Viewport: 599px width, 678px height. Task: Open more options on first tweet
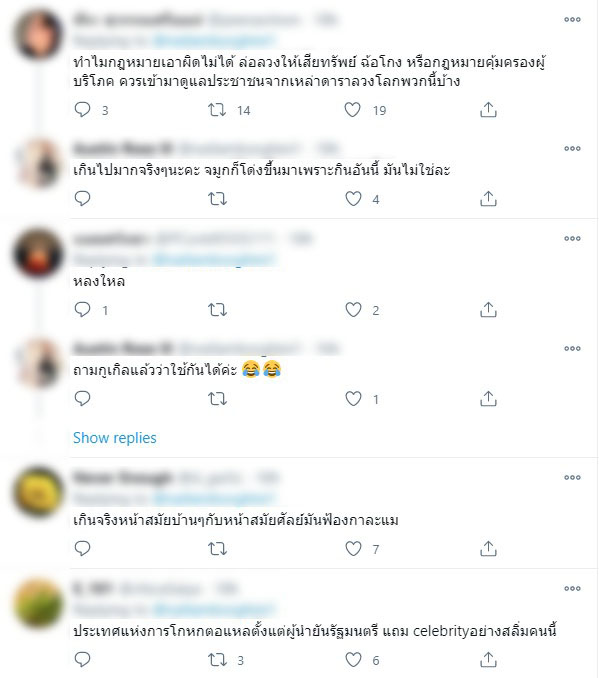(x=572, y=19)
